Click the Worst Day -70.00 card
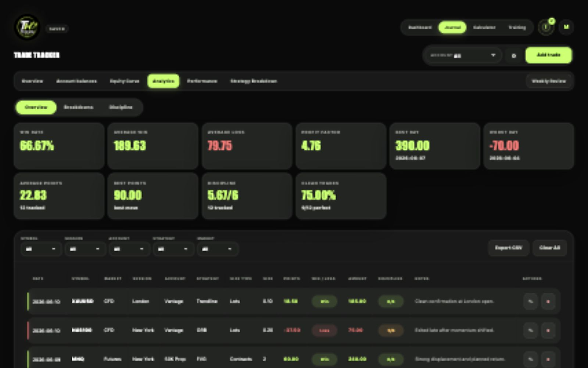 point(529,146)
